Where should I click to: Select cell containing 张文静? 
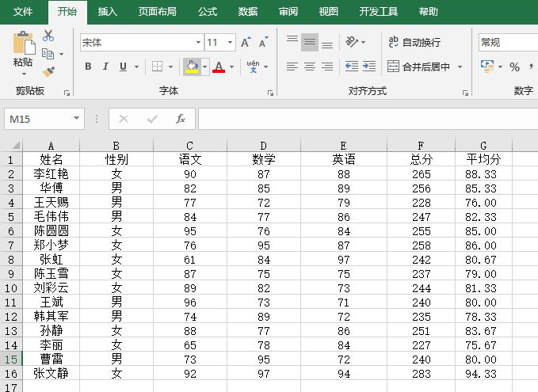pyautogui.click(x=51, y=373)
